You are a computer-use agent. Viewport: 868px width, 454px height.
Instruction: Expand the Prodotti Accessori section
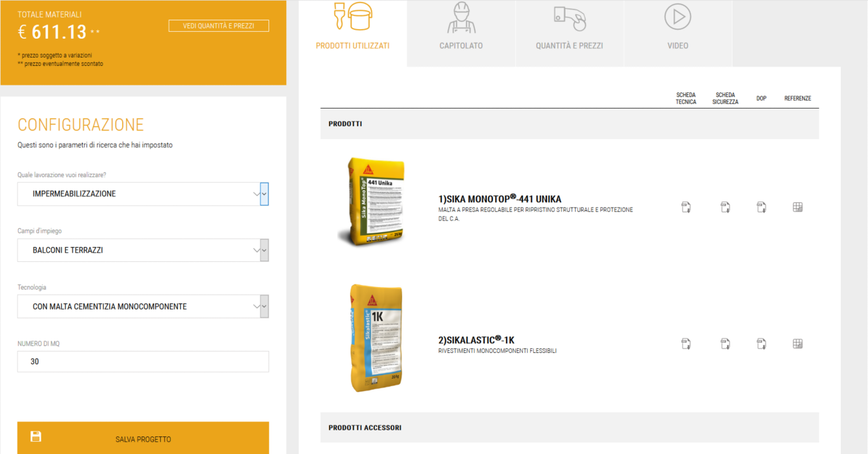pyautogui.click(x=570, y=428)
